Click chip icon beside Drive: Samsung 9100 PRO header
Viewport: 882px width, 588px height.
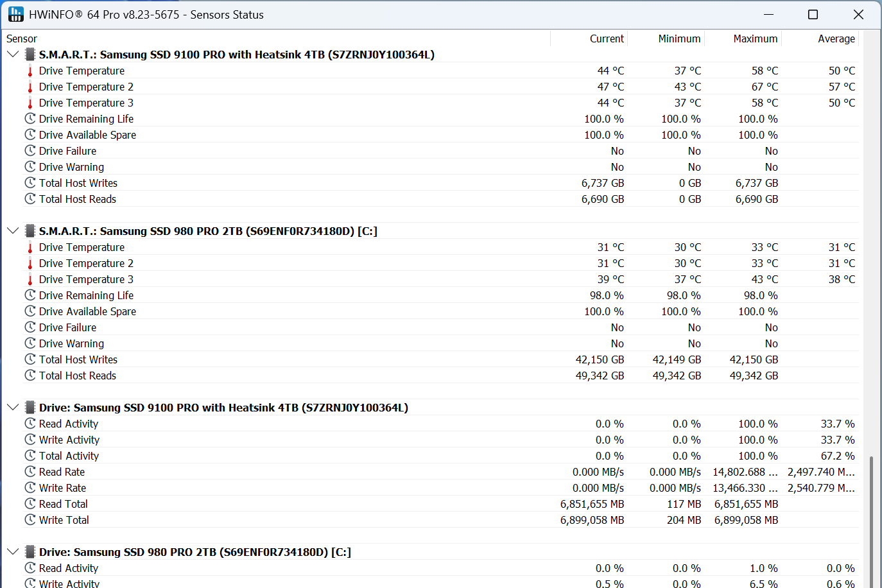pyautogui.click(x=30, y=408)
